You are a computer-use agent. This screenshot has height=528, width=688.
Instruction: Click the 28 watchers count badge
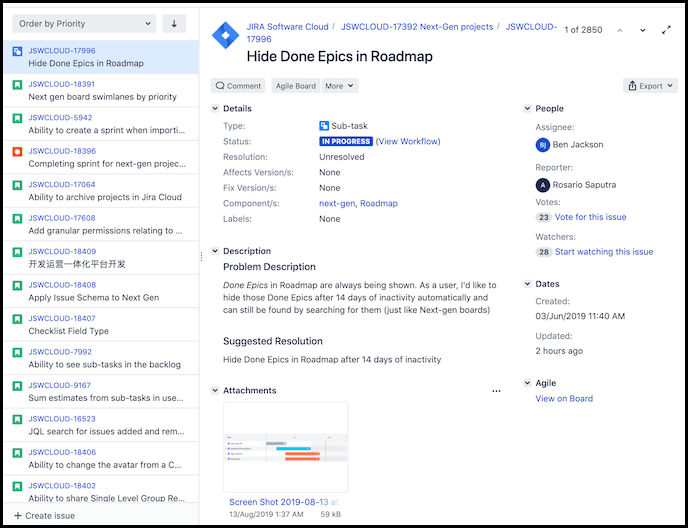[x=544, y=252]
